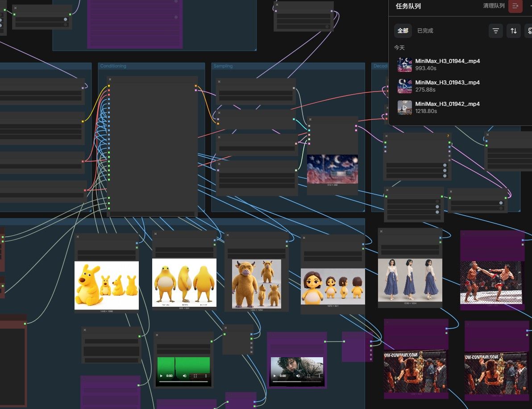532x409 pixels.
Task: Open more options on curly-haired person video
Action: pos(319,376)
